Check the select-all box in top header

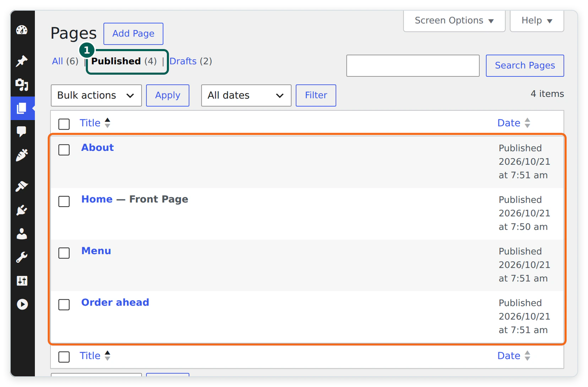[64, 124]
